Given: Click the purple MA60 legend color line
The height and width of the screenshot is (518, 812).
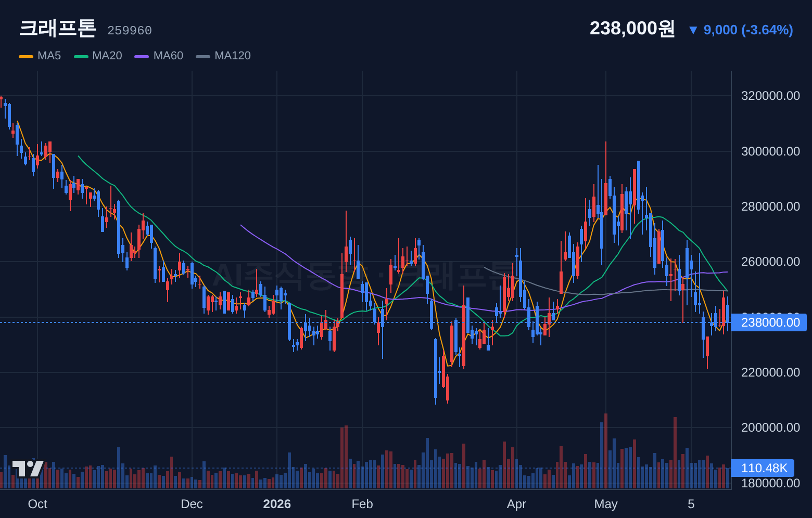Looking at the screenshot, I should [x=142, y=56].
